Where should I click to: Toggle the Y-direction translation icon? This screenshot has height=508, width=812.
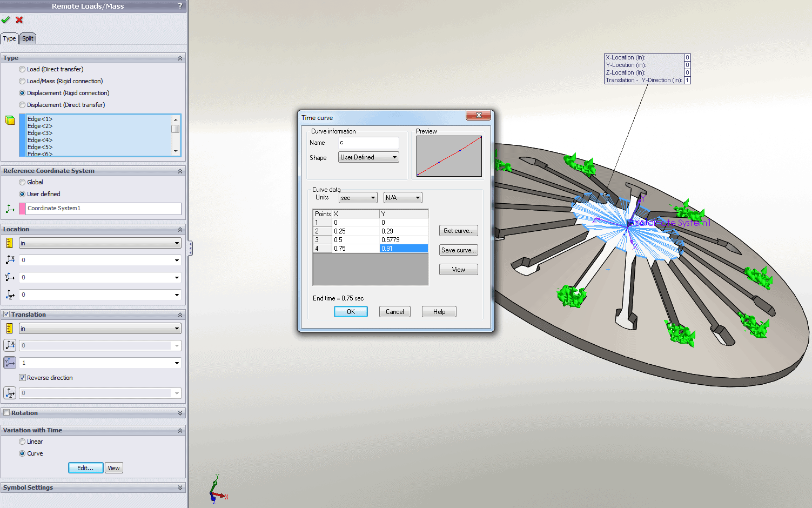(10, 362)
